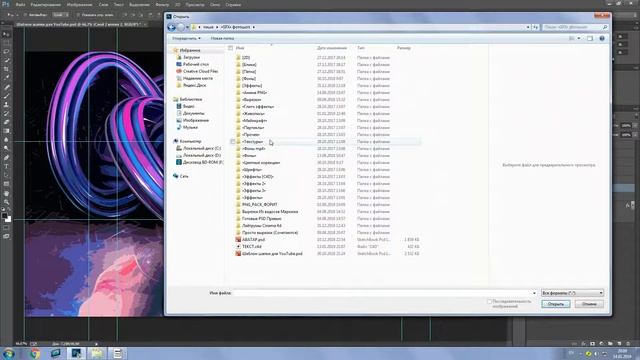Toggle Показать упр. элем. checkbox

pos(78,15)
